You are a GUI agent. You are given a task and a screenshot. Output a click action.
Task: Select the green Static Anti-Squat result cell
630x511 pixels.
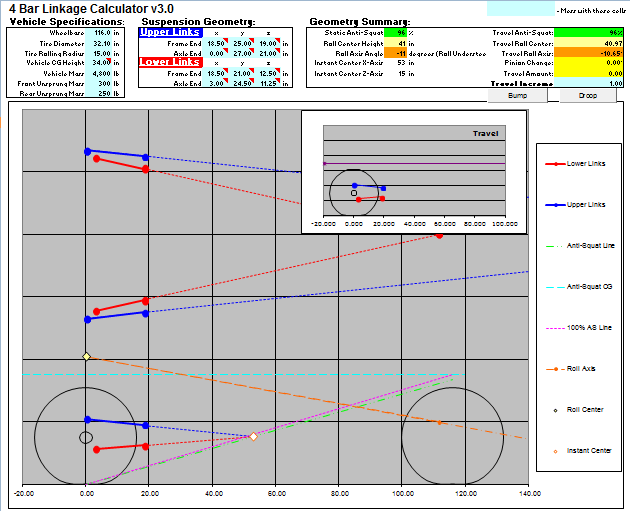pyautogui.click(x=401, y=33)
